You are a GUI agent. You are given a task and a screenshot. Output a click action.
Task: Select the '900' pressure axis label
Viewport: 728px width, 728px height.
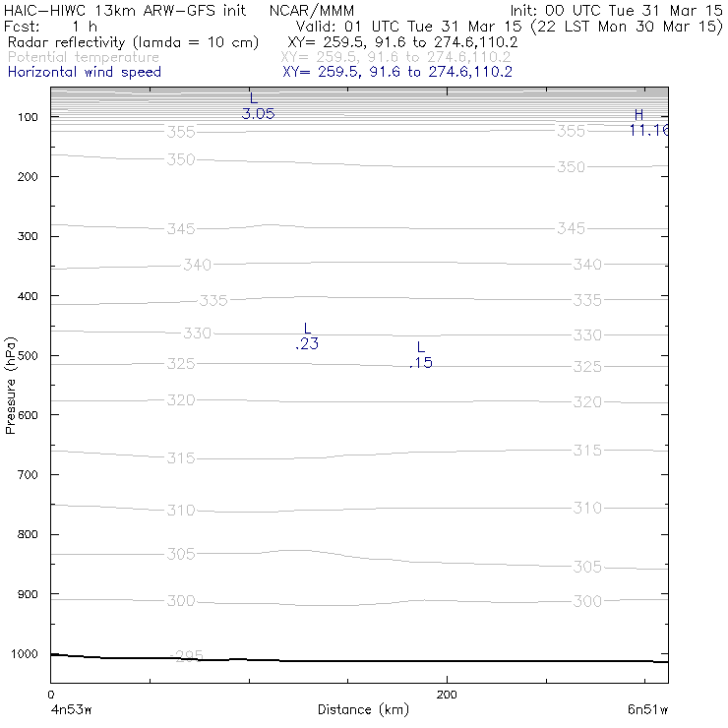28,594
